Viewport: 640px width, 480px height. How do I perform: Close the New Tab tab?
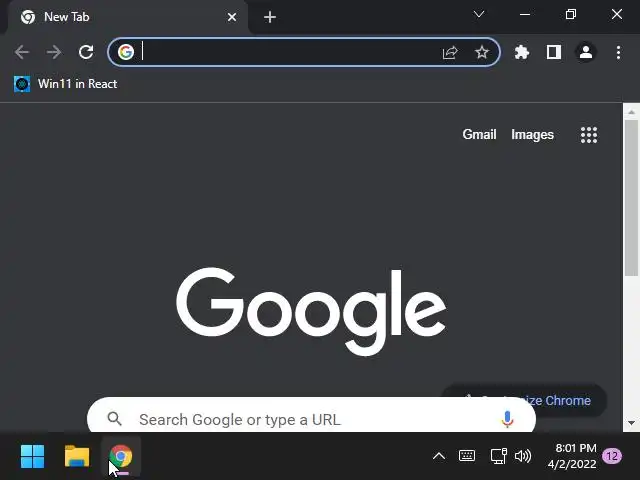[232, 17]
